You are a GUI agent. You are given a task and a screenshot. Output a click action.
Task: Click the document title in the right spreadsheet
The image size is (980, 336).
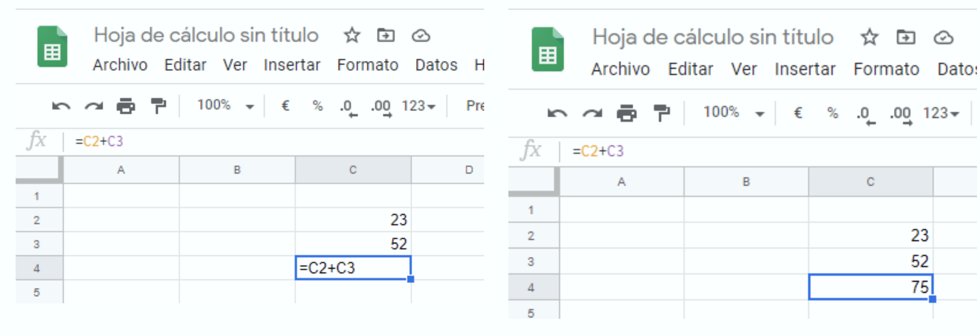pyautogui.click(x=712, y=37)
